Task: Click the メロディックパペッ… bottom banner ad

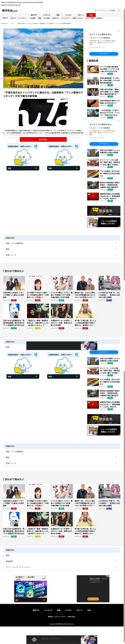Action: 62,640
